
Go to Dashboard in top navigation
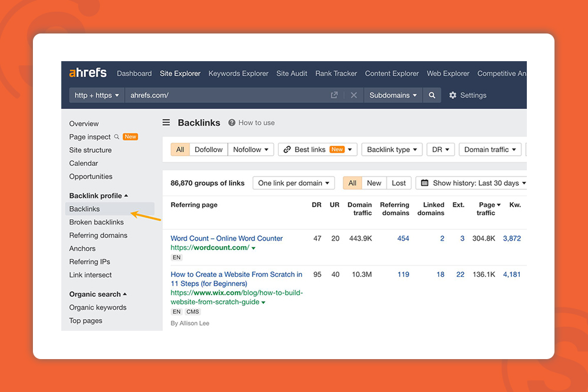click(x=134, y=73)
